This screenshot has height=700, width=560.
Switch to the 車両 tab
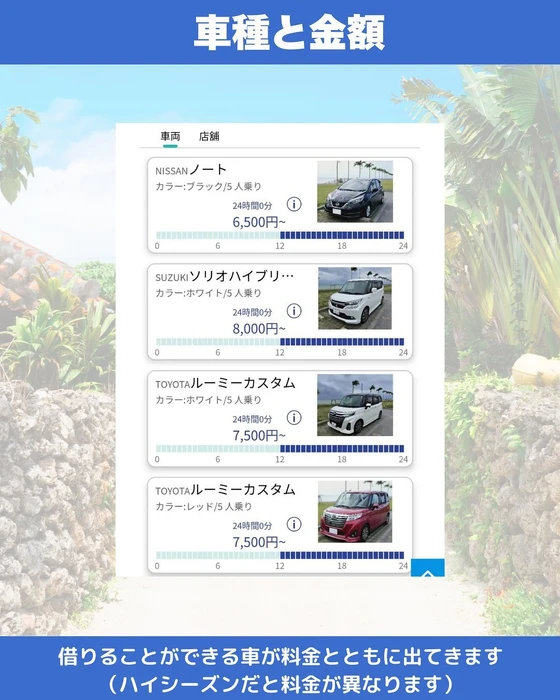(x=170, y=136)
